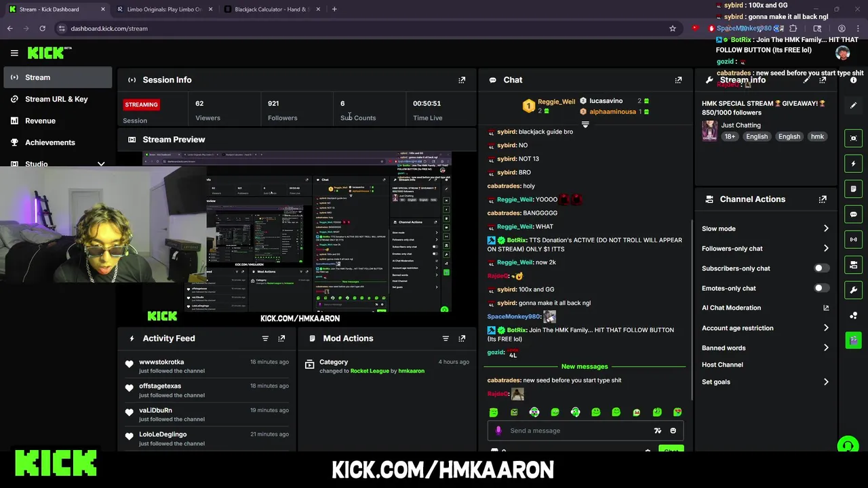Viewport: 868px width, 488px height.
Task: Click the 18+ stream tag
Action: pos(730,136)
